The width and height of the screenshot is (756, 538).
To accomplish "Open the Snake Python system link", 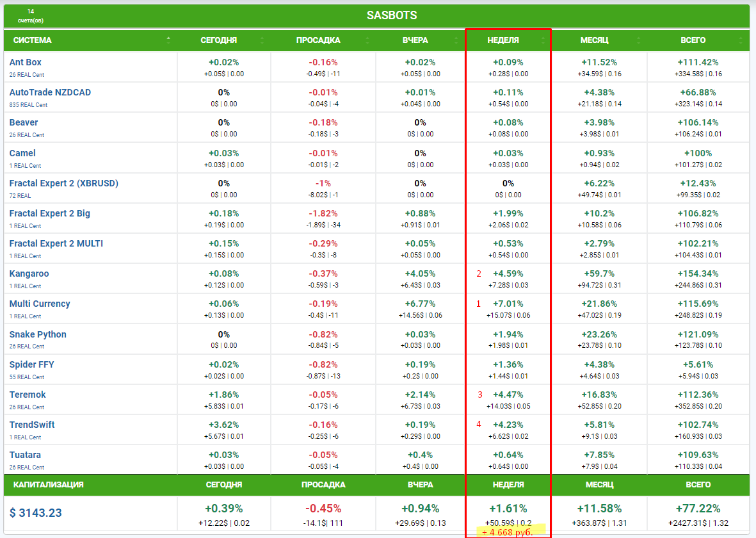I will (x=38, y=334).
